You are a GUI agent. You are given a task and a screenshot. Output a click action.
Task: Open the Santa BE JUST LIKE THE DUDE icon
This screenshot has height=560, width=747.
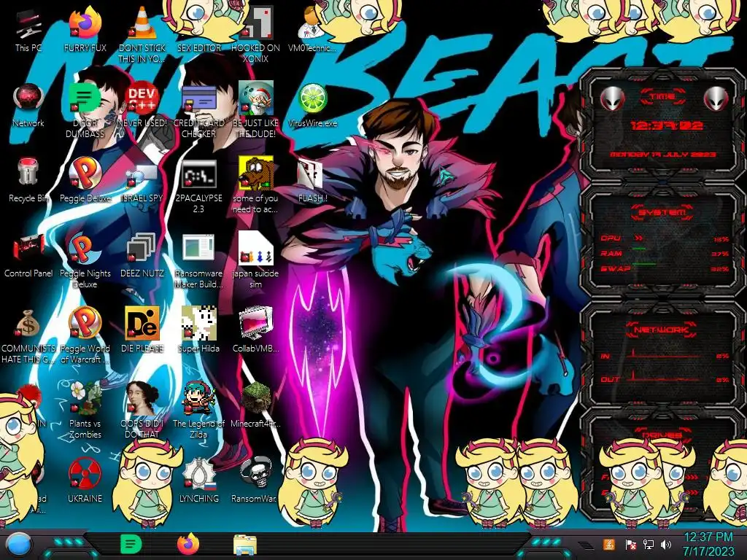[256, 98]
